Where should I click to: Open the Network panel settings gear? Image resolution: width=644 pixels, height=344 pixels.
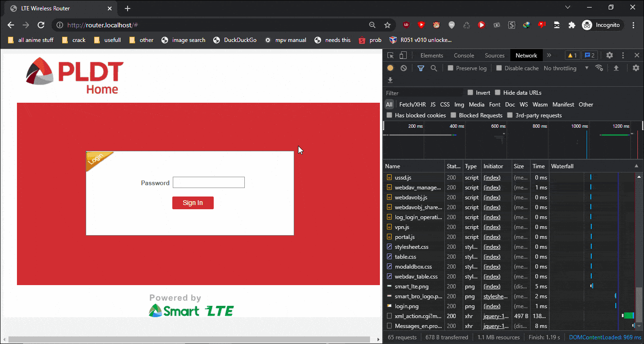point(636,68)
